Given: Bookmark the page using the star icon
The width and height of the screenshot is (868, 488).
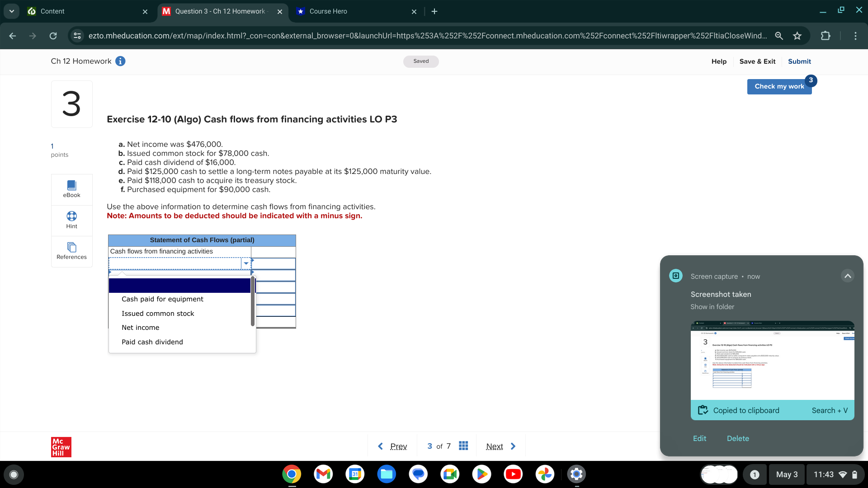Looking at the screenshot, I should (797, 36).
